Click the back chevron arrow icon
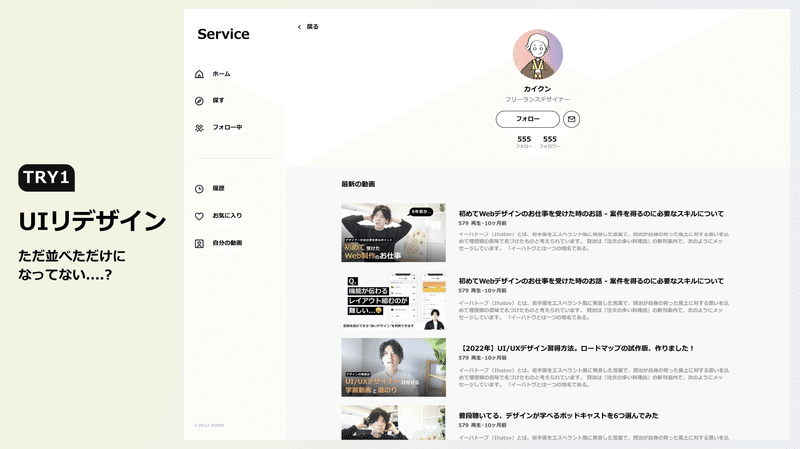This screenshot has width=800, height=449. click(x=299, y=27)
